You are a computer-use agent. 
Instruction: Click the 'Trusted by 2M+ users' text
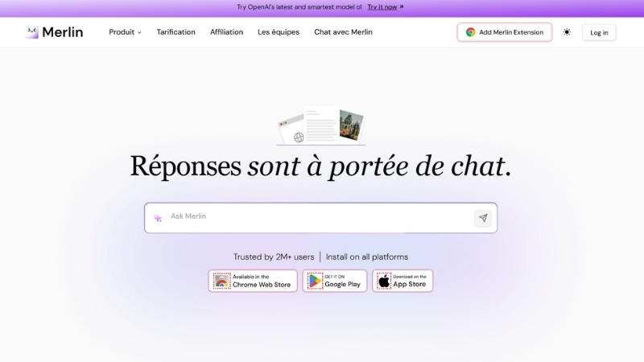(x=274, y=257)
